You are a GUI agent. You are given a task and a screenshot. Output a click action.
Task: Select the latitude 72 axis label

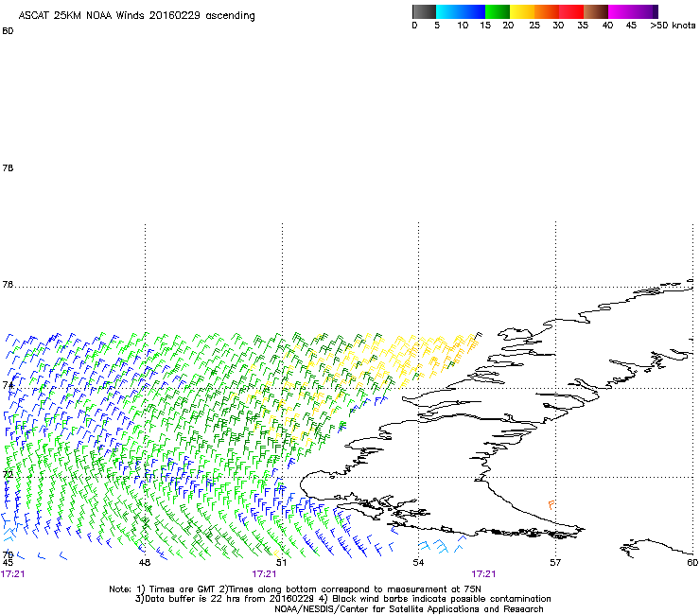point(8,474)
